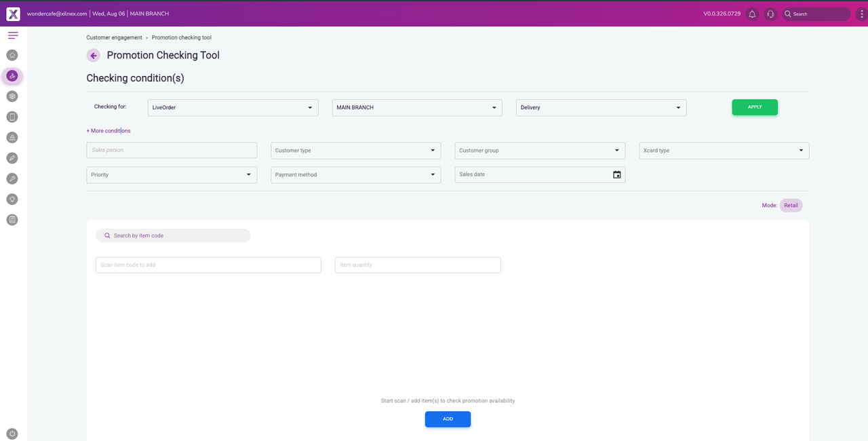Open the Sales date calendar picker
The width and height of the screenshot is (868, 441).
616,175
